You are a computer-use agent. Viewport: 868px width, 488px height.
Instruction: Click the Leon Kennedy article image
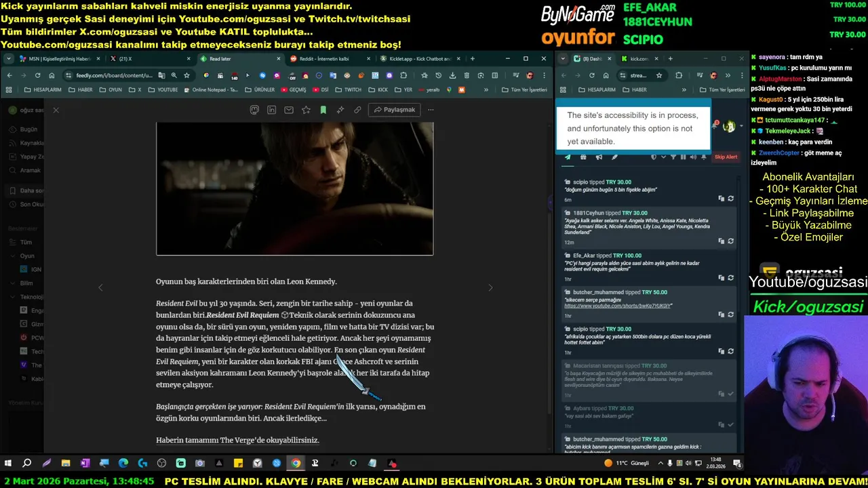294,188
